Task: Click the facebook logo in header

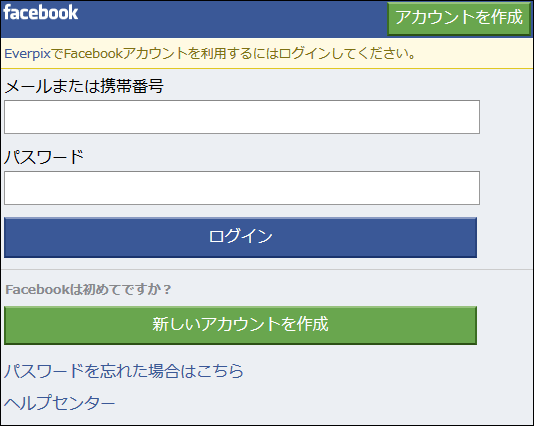Action: [41, 13]
